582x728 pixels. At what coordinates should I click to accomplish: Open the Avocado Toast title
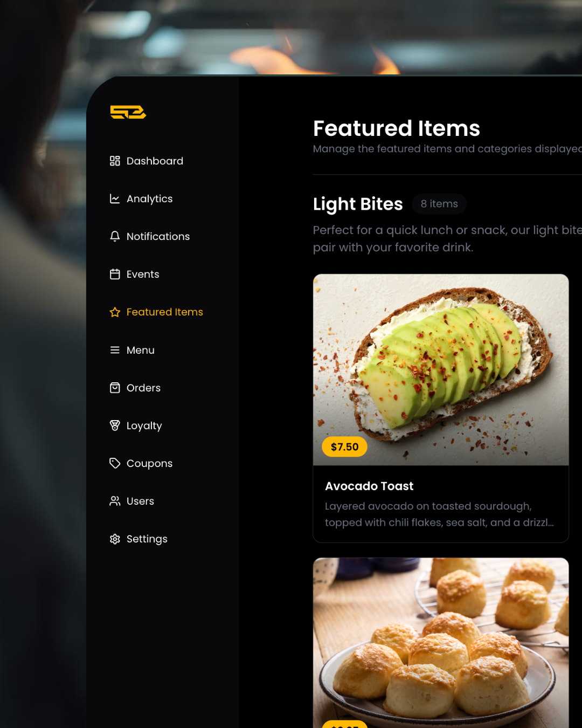pos(369,486)
